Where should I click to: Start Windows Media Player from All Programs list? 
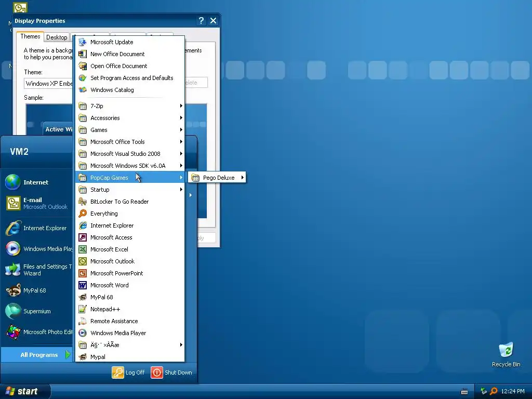click(130, 333)
